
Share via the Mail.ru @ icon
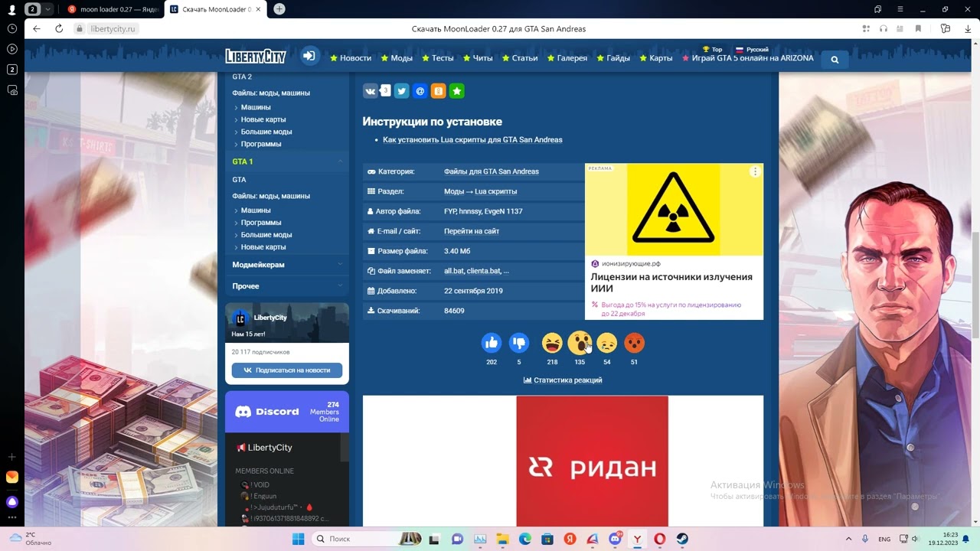(420, 91)
